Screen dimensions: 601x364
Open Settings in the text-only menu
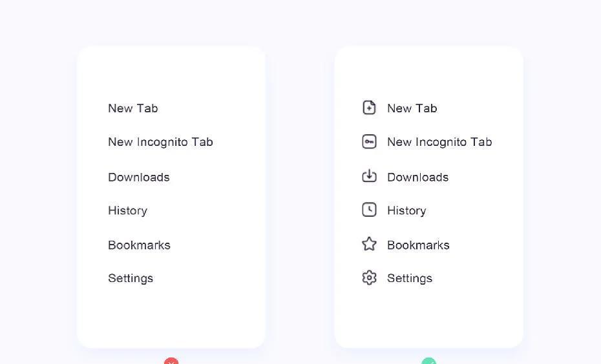[131, 278]
